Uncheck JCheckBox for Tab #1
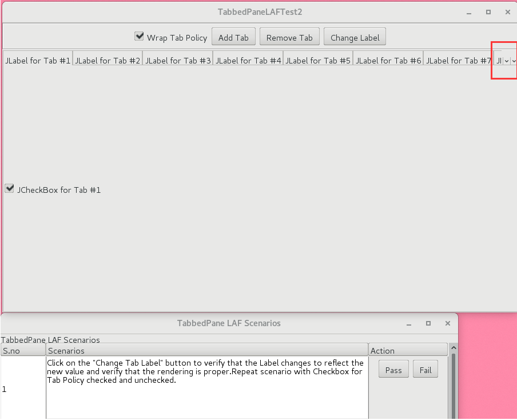The image size is (517, 420). [x=9, y=189]
